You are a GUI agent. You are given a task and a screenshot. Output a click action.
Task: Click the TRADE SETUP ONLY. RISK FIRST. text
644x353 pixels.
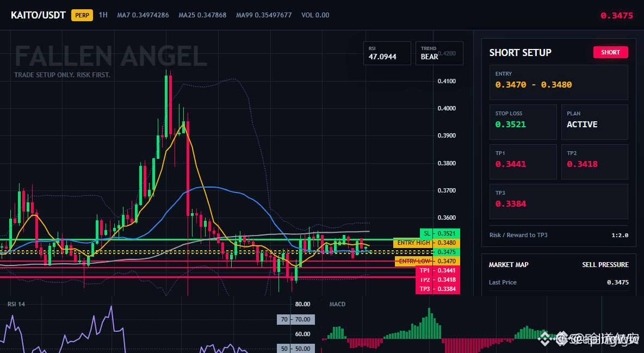62,75
